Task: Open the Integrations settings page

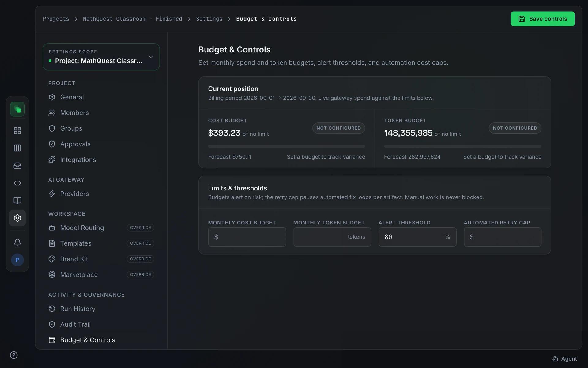Action: pyautogui.click(x=101, y=160)
